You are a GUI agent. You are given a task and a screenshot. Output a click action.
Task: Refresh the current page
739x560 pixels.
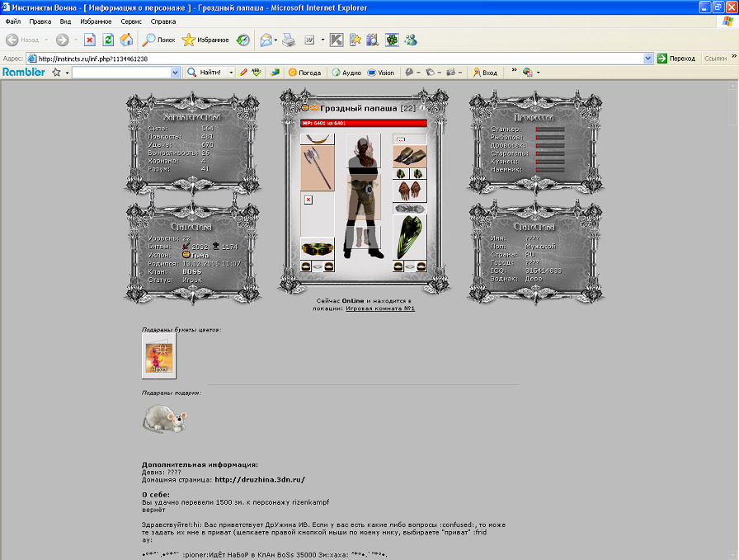click(108, 40)
